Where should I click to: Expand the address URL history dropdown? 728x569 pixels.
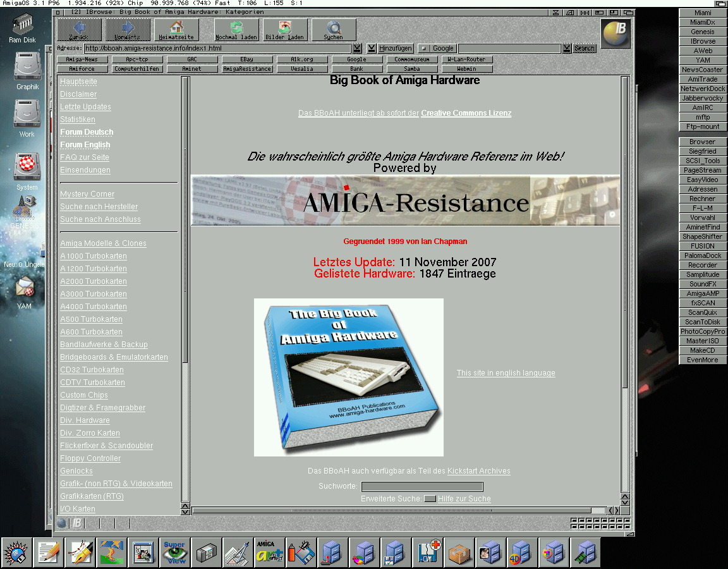tap(357, 48)
